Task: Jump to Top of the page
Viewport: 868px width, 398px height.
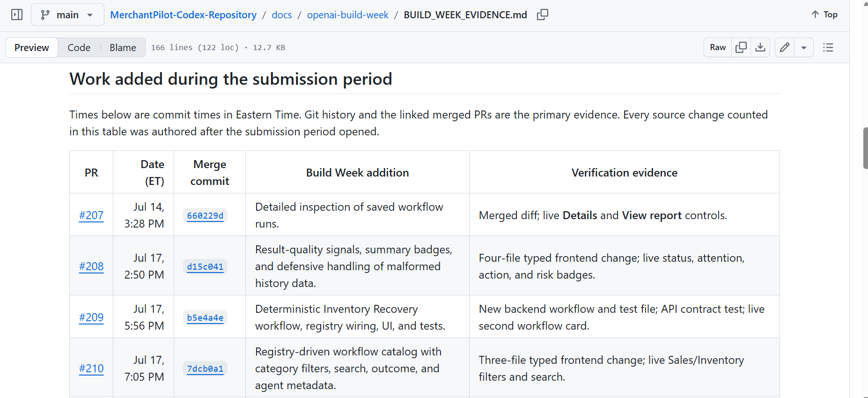Action: (824, 15)
